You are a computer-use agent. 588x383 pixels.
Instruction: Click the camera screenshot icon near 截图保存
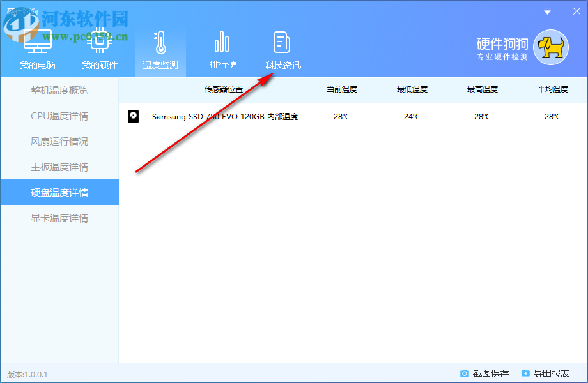464,373
